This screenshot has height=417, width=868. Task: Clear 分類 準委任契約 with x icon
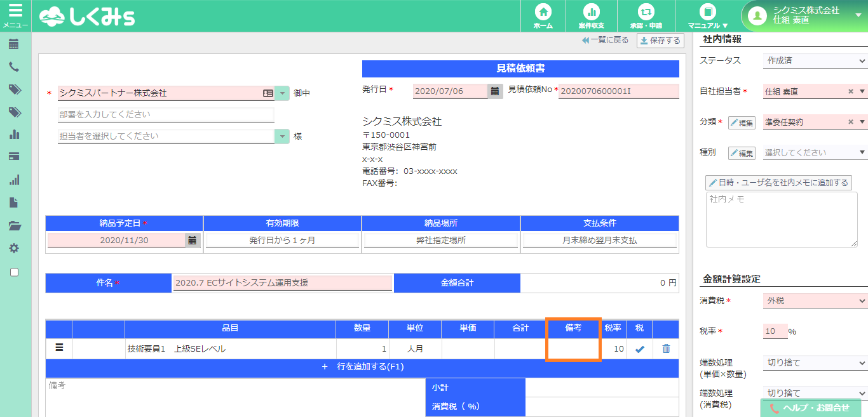coord(851,122)
